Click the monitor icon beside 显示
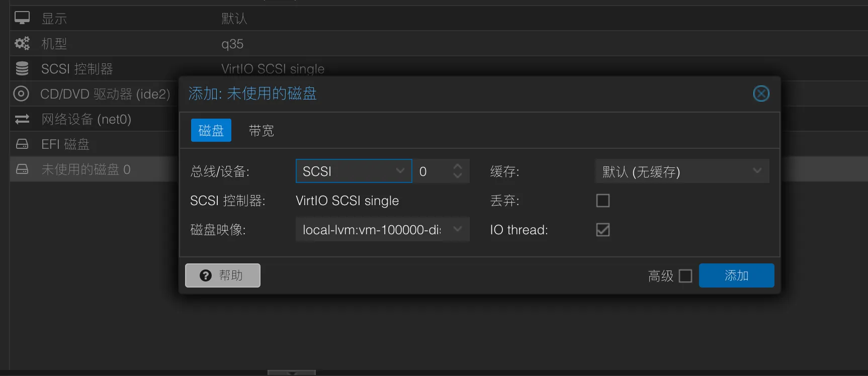The image size is (868, 376). tap(22, 18)
